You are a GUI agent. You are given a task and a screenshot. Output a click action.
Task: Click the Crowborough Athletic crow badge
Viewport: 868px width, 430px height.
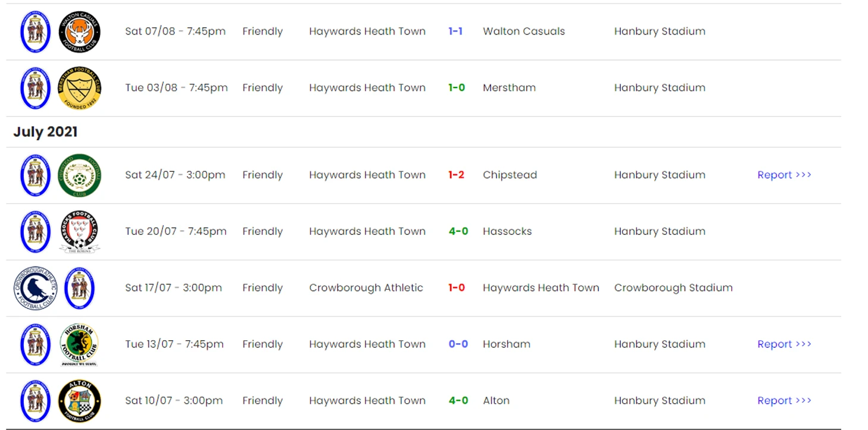click(35, 288)
